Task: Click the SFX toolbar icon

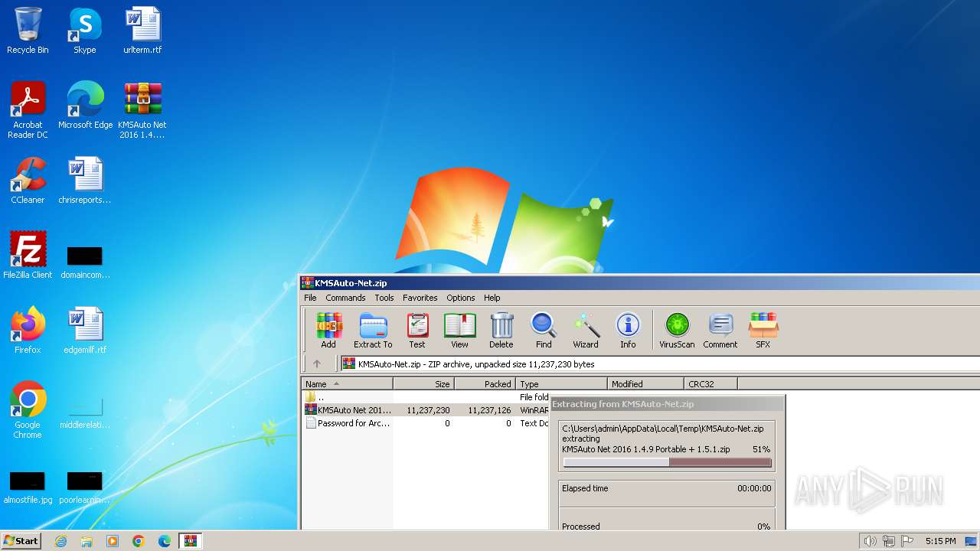Action: coord(763,330)
